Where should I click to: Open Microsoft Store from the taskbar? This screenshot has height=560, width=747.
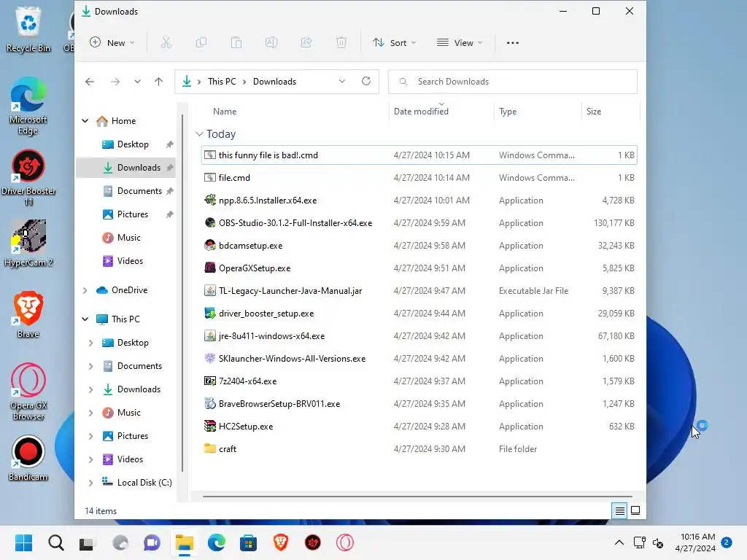(248, 542)
